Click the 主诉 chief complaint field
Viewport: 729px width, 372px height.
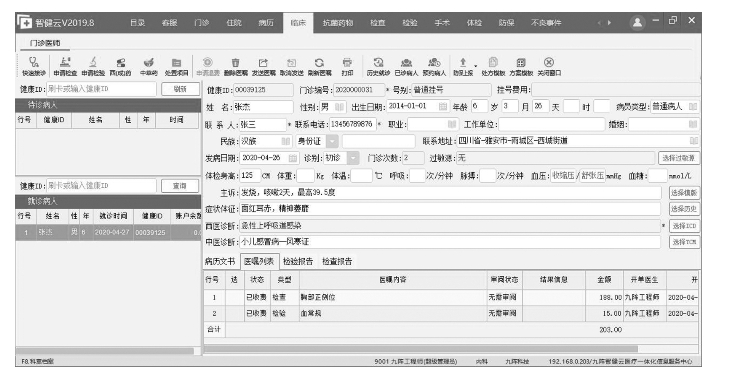click(x=450, y=193)
